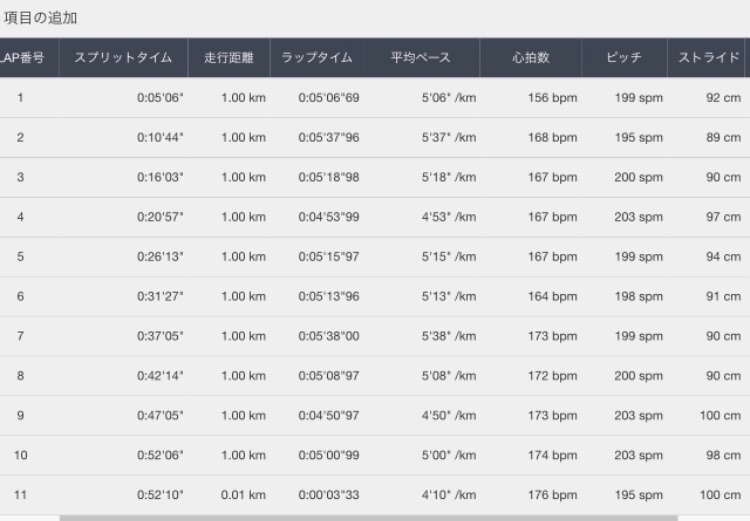The width and height of the screenshot is (750, 521).
Task: Click heart rate 168 bpm
Action: click(552, 137)
